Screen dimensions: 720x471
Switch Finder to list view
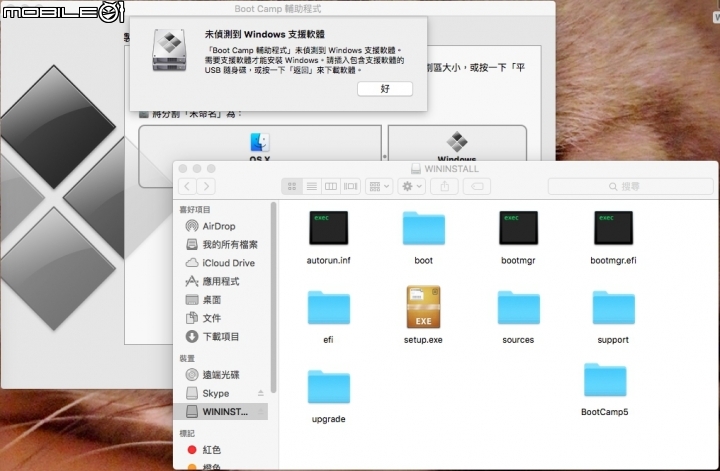point(311,186)
